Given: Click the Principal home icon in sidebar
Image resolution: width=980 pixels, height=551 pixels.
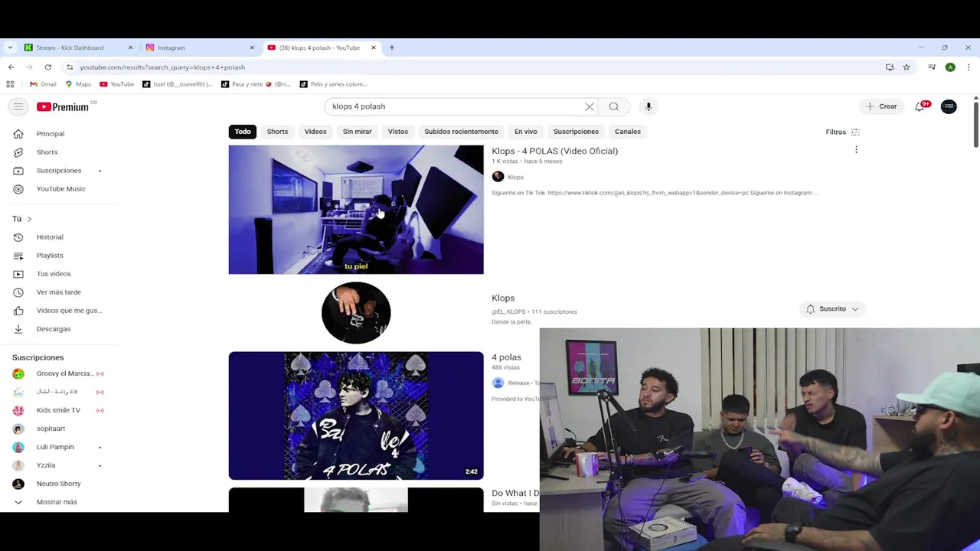Looking at the screenshot, I should [x=18, y=134].
